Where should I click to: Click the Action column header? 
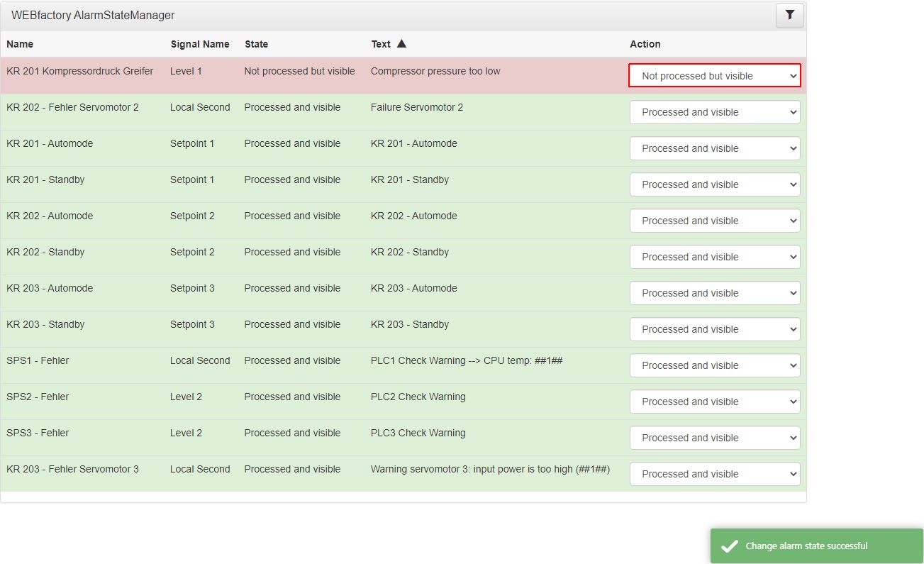[645, 44]
